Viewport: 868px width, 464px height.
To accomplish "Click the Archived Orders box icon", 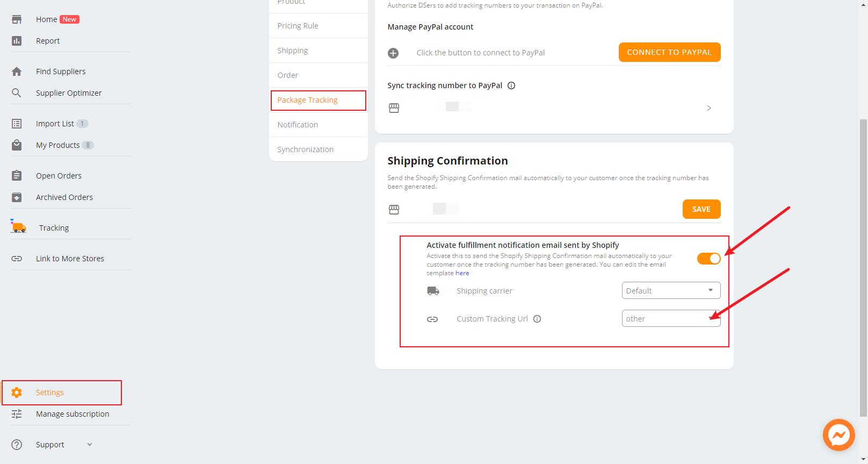I will click(x=17, y=197).
